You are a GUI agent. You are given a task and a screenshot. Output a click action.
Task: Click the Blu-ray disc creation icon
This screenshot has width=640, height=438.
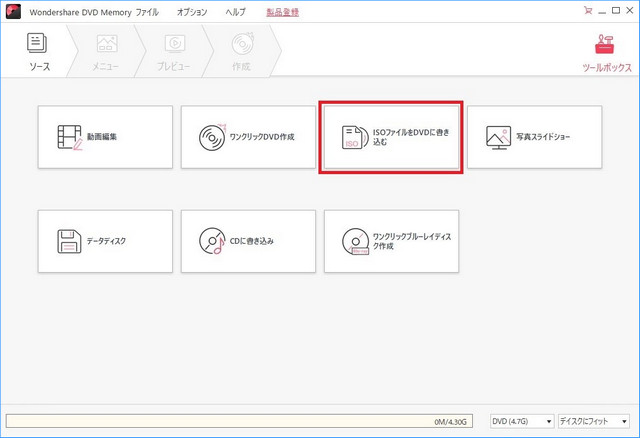pos(356,241)
